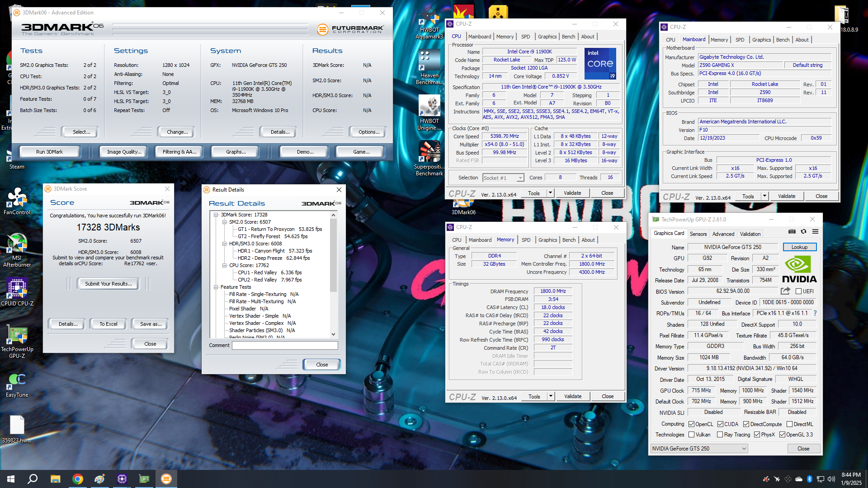Click Lookup button in GPU-Z

point(799,247)
